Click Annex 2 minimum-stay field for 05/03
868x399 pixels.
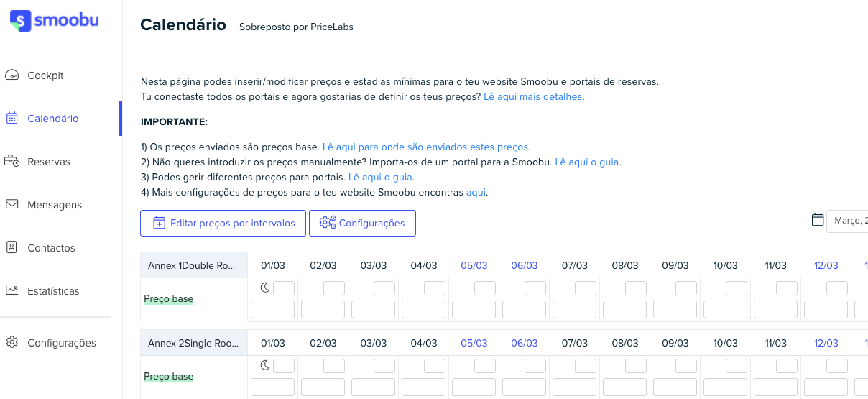[x=485, y=366]
